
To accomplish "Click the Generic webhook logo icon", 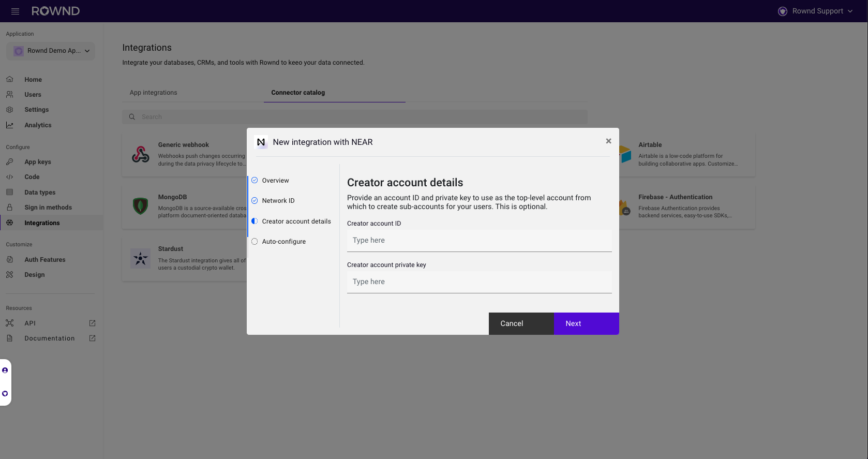I will point(141,154).
